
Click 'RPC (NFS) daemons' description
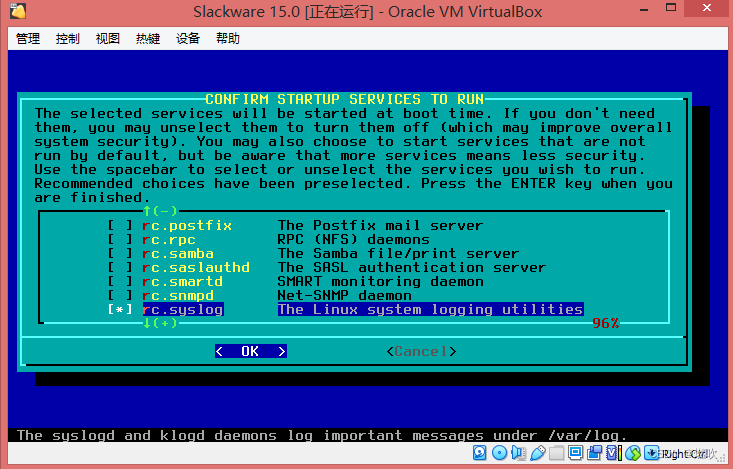(x=354, y=240)
